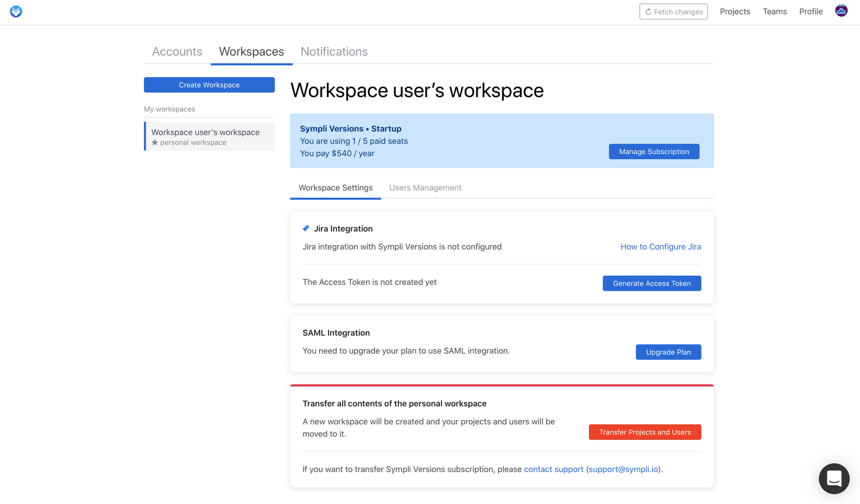860x504 pixels.
Task: Click Generate Access Token button
Action: tap(652, 283)
